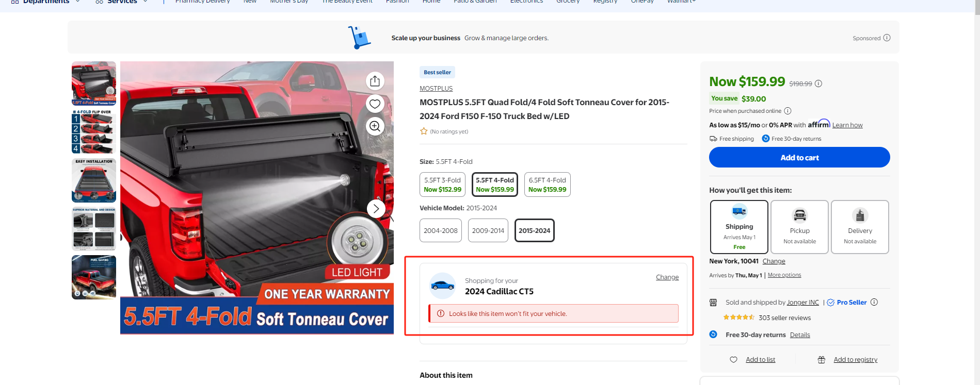This screenshot has height=385, width=980.
Task: Click the Sponsored info icon
Action: pos(887,38)
